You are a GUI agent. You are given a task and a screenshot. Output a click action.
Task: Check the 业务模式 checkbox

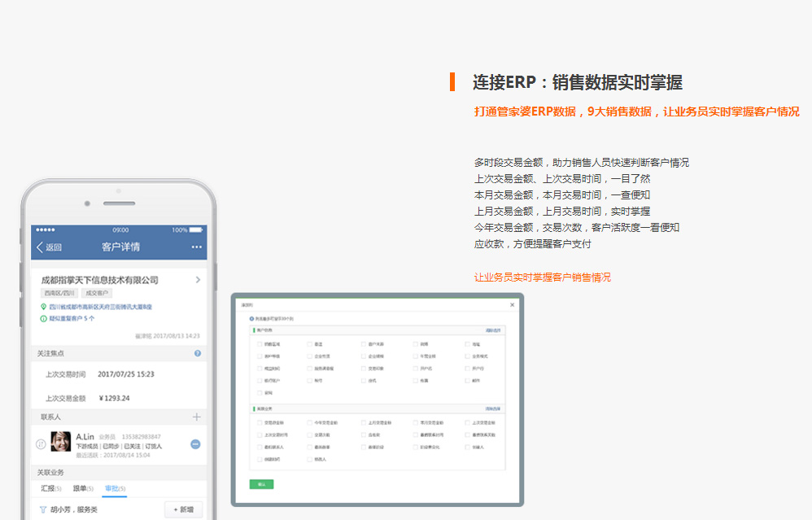(x=467, y=356)
